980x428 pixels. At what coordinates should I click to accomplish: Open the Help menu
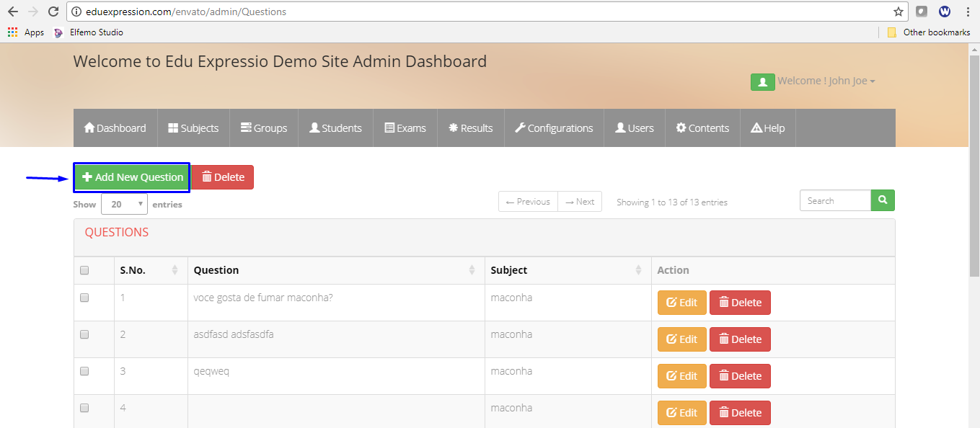pos(768,128)
